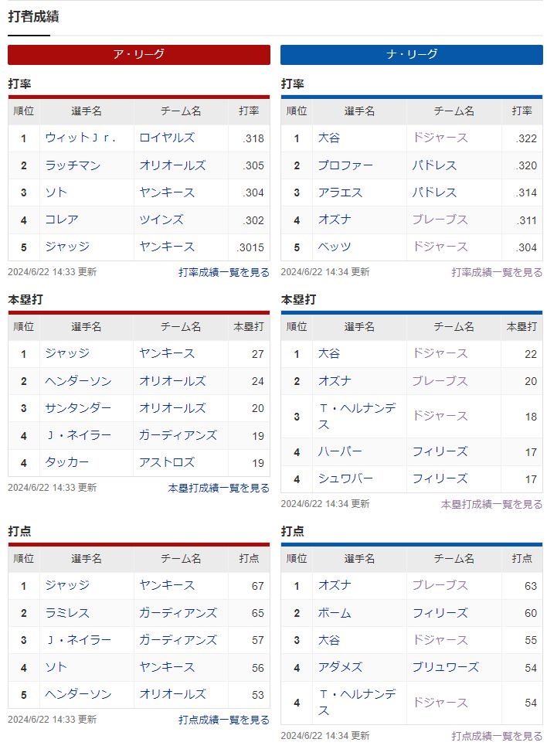
Task: Open シュワバー player link
Action: pyautogui.click(x=345, y=478)
